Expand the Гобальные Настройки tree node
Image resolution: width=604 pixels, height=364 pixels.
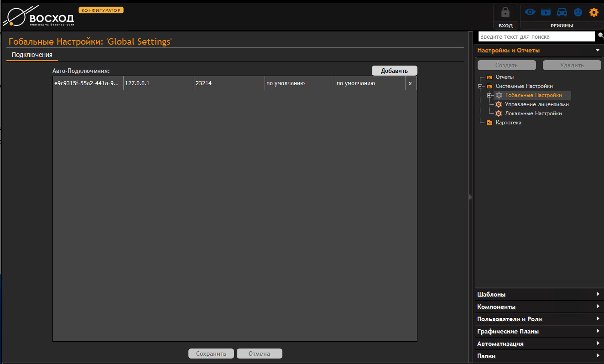(489, 95)
